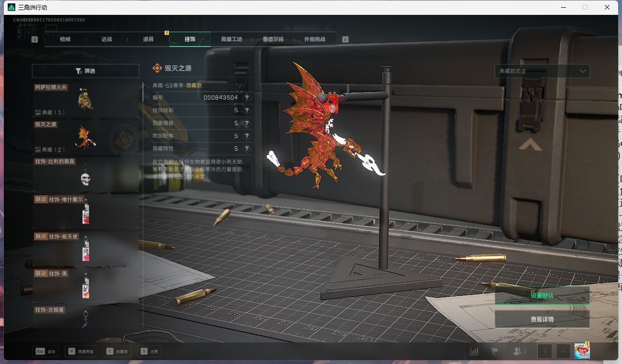Screen dimensions: 622x364
Task: Open 收藏馆 from the bottom bar
Action: (117, 352)
